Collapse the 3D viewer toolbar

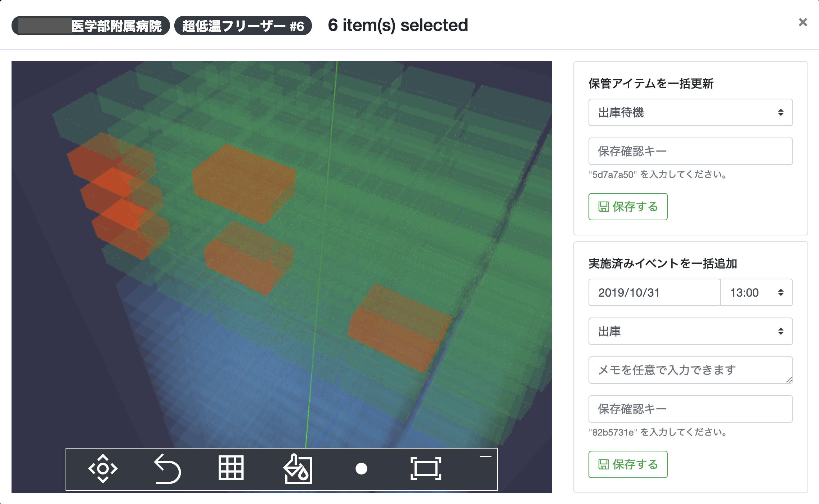[x=485, y=456]
